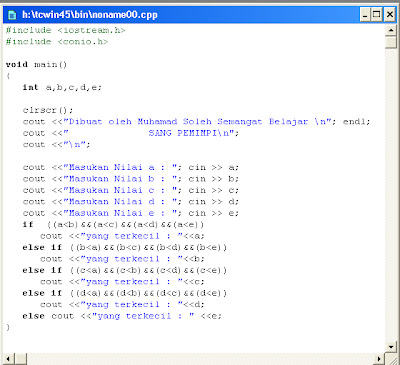400x365 pixels.
Task: Click the 'void main()' line
Action: click(x=36, y=64)
